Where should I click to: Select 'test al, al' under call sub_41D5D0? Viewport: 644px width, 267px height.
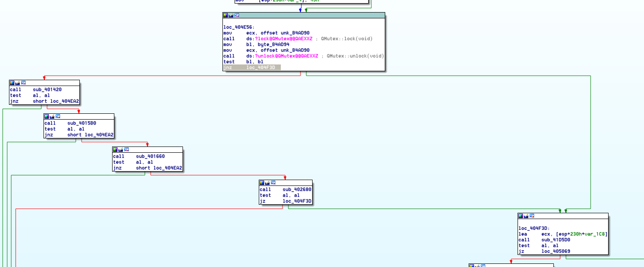(x=539, y=245)
